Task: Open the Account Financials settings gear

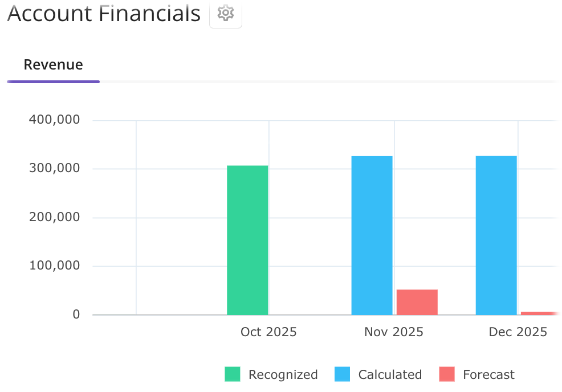Action: coord(225,13)
